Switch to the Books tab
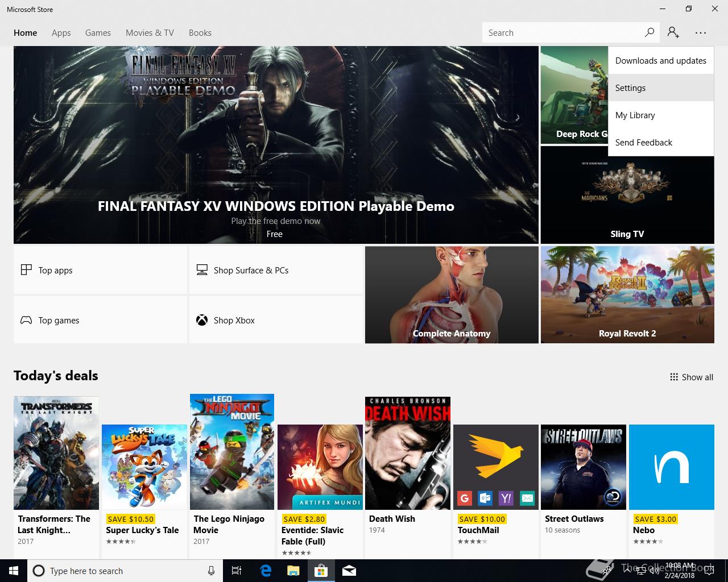Screen dimensions: 728x582 tap(200, 33)
